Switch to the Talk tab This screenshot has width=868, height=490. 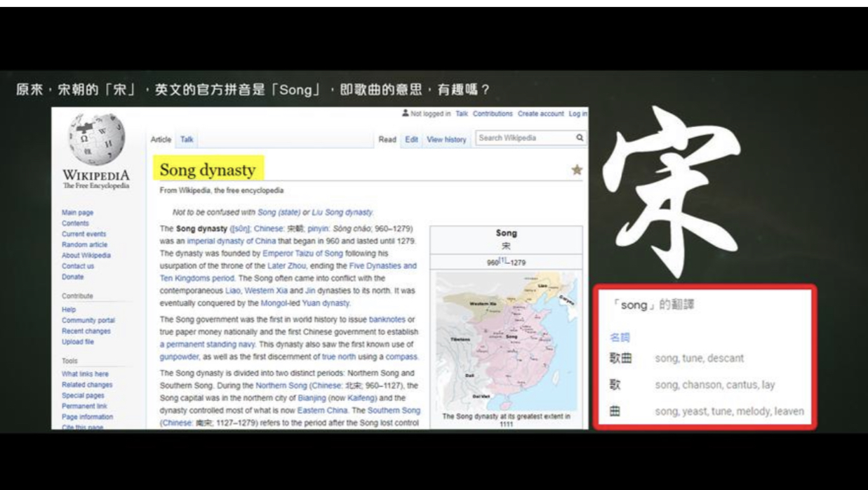point(187,140)
